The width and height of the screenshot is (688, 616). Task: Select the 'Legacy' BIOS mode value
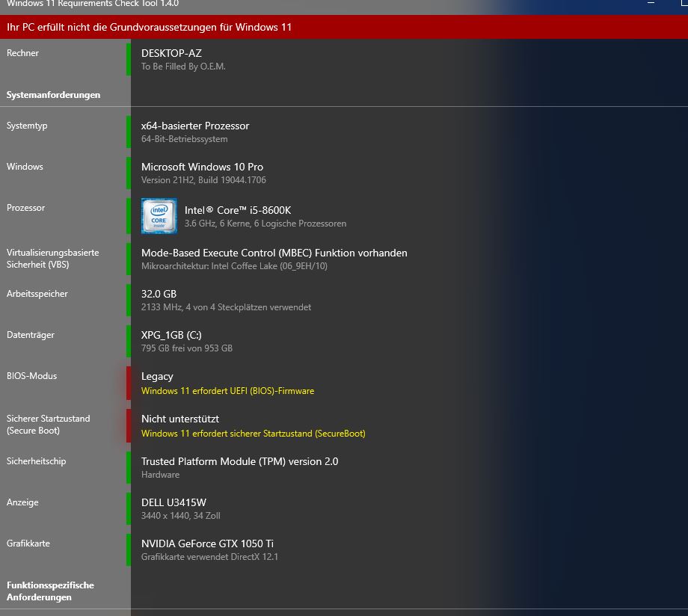pyautogui.click(x=157, y=377)
